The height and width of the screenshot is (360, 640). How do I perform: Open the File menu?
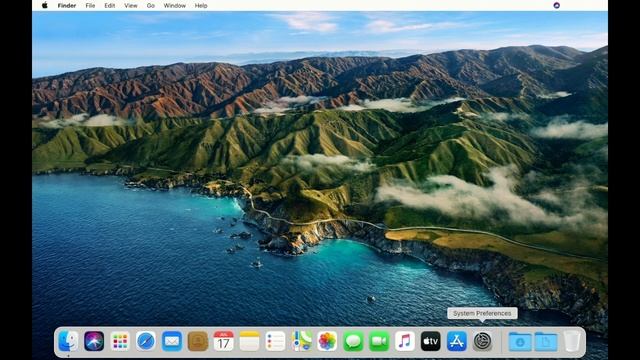coord(90,6)
